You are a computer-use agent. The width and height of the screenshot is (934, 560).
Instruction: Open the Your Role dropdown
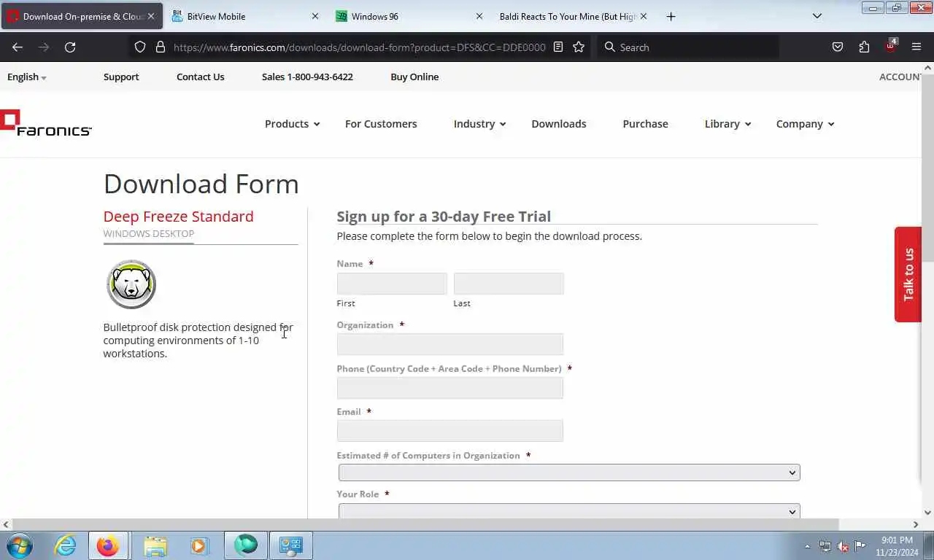[569, 510]
